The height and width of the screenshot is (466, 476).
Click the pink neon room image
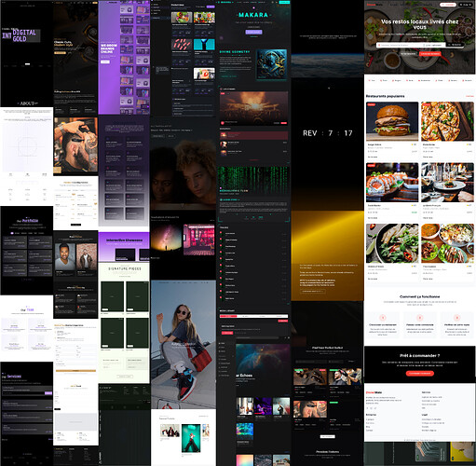(x=198, y=240)
